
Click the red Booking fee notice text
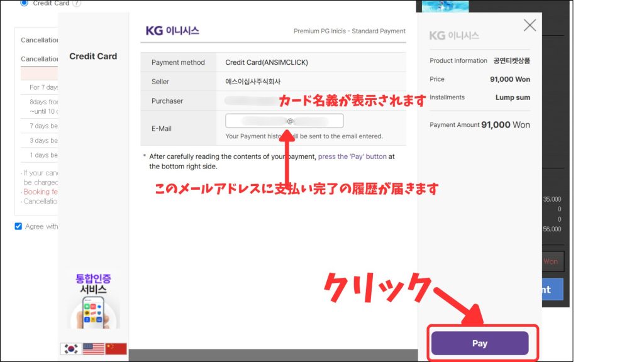[x=40, y=192]
